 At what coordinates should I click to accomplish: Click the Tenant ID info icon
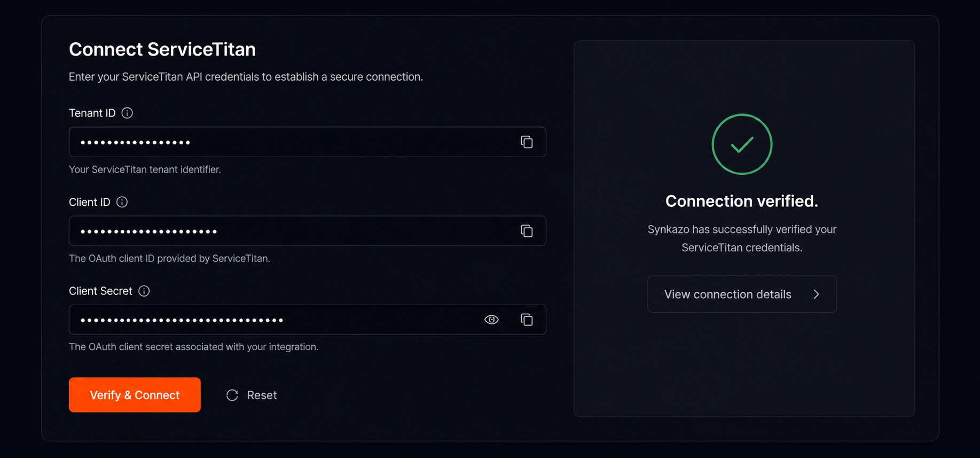[x=127, y=113]
